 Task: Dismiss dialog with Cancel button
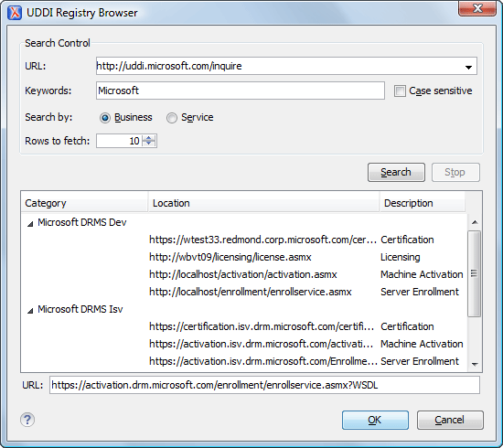pos(450,420)
